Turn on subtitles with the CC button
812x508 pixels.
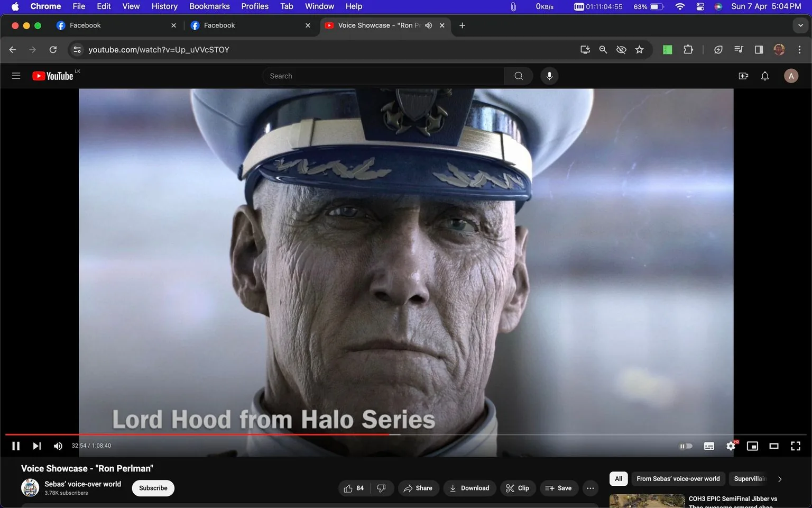(709, 446)
